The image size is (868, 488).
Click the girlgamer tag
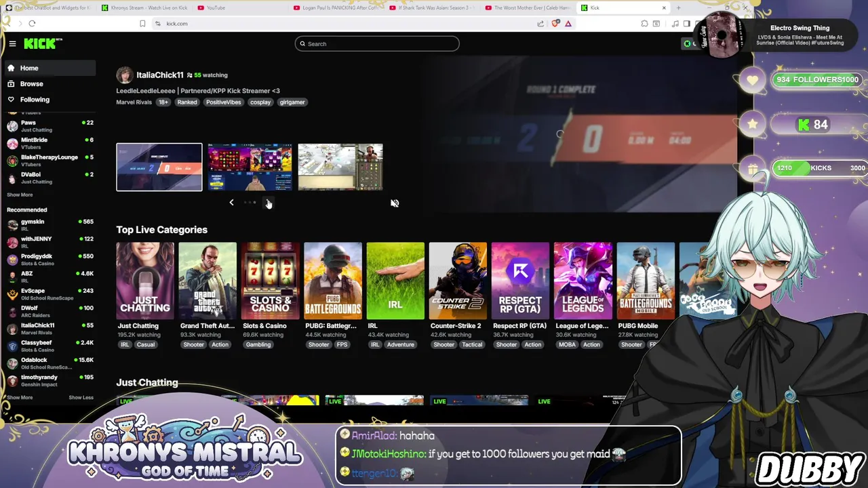[292, 102]
